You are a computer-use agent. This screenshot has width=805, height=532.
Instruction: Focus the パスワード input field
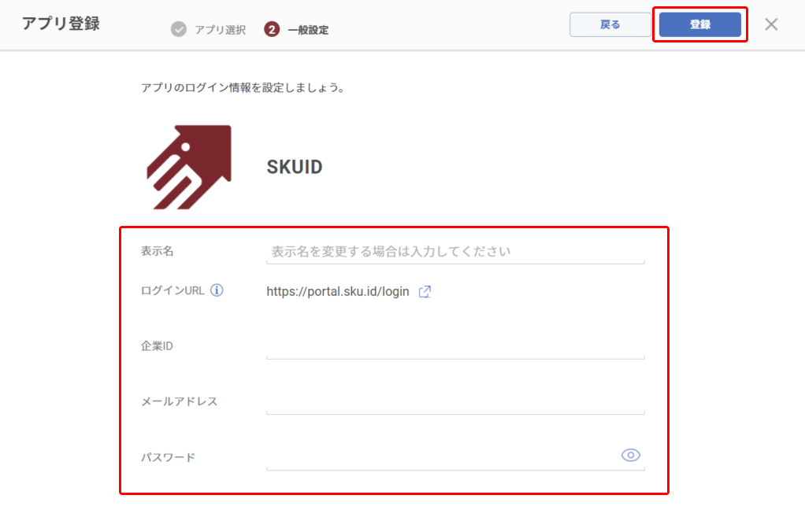tap(442, 457)
